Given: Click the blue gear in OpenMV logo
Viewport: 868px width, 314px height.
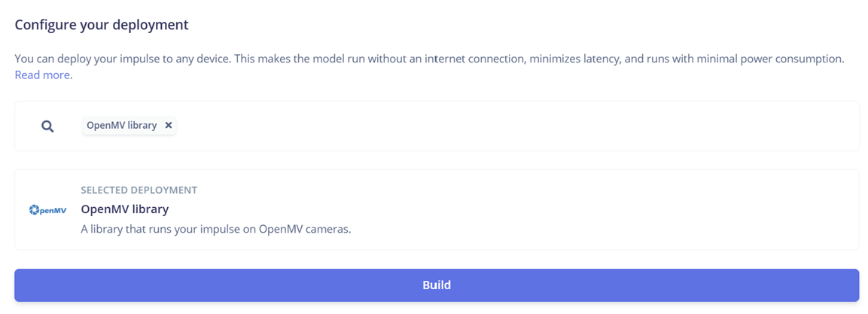Looking at the screenshot, I should click(x=33, y=210).
